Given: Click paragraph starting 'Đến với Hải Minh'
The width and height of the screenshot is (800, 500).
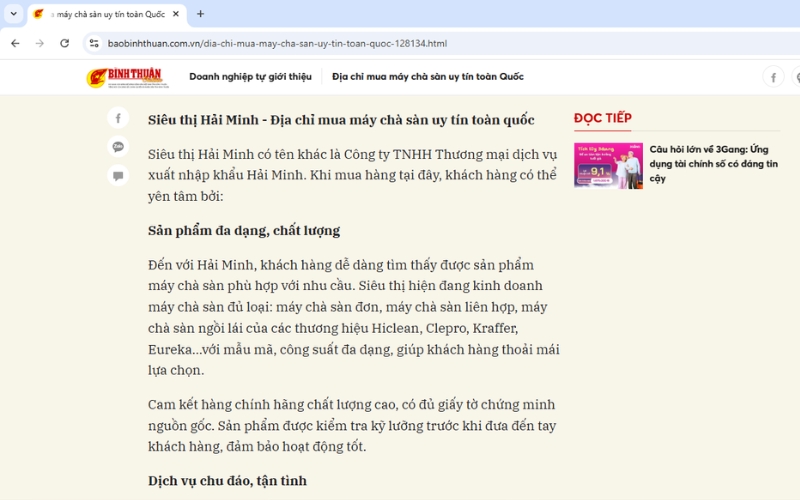Looking at the screenshot, I should 354,317.
